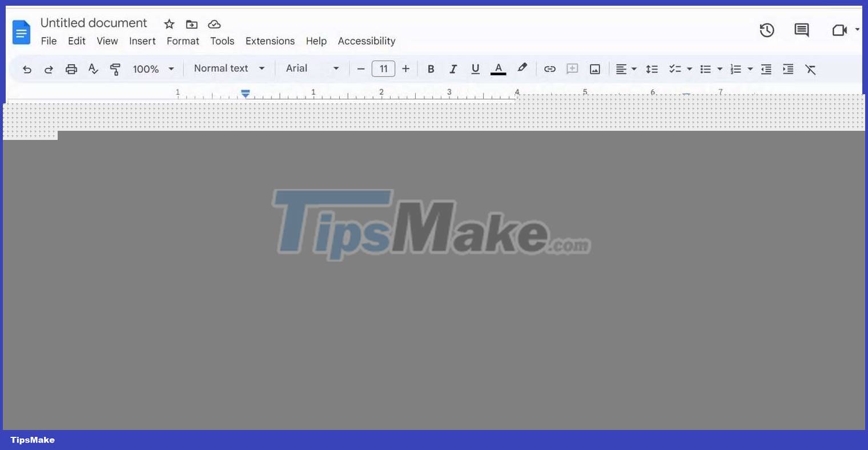Open the text color picker
The image size is (868, 450).
pos(498,69)
